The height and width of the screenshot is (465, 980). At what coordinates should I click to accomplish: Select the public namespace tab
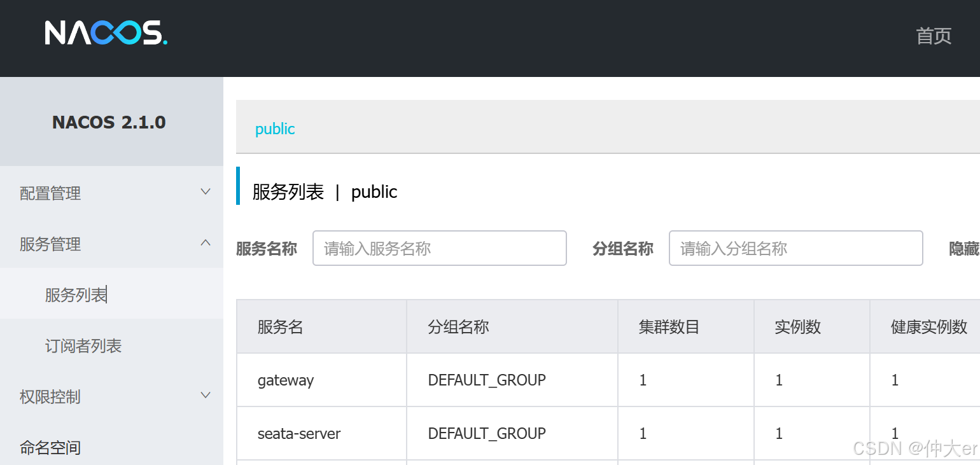click(275, 128)
